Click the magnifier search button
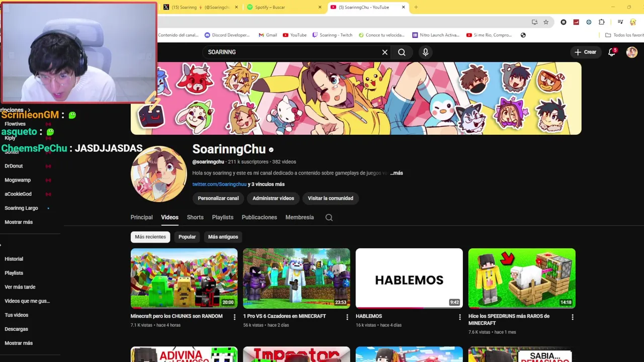644x362 pixels. coord(401,52)
